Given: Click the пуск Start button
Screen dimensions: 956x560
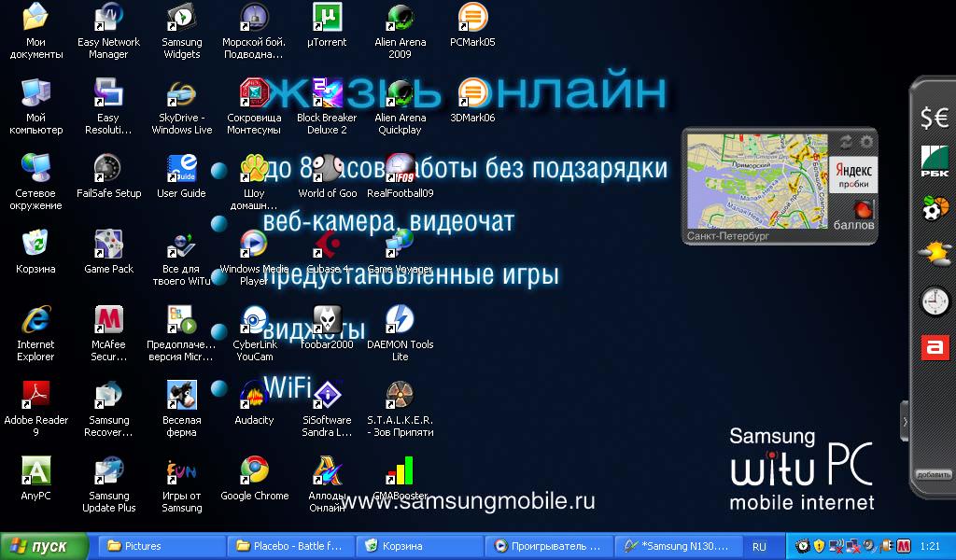Looking at the screenshot, I should pyautogui.click(x=43, y=546).
